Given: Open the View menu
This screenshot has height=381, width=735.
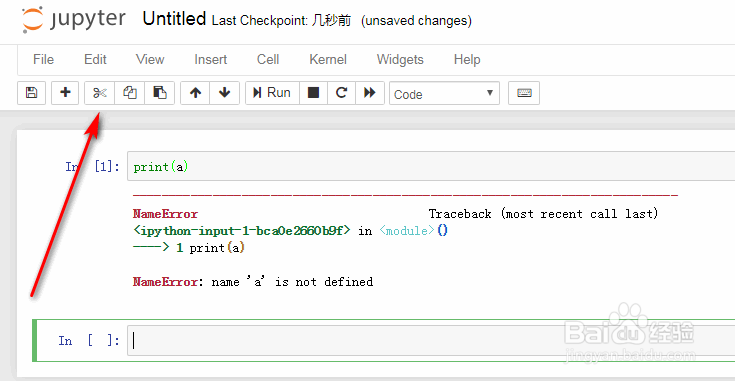Looking at the screenshot, I should [150, 60].
